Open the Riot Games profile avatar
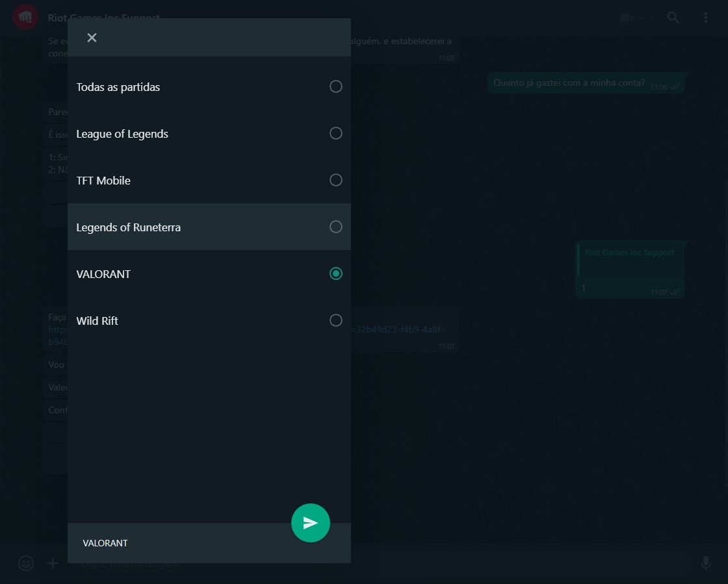 (25, 18)
